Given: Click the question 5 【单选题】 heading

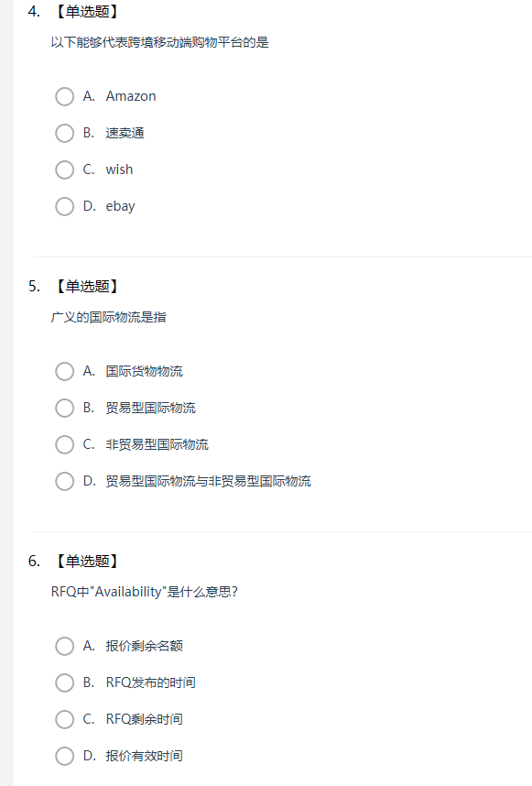Looking at the screenshot, I should click(x=87, y=286).
